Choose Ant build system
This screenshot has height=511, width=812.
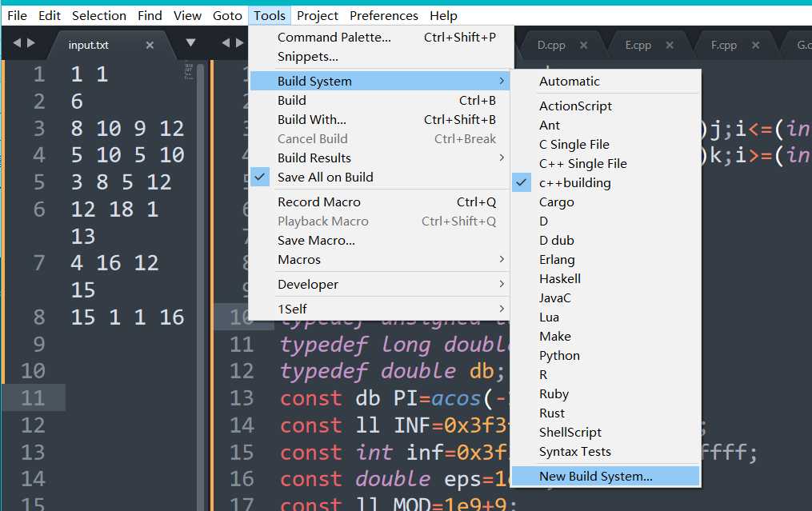(606, 126)
